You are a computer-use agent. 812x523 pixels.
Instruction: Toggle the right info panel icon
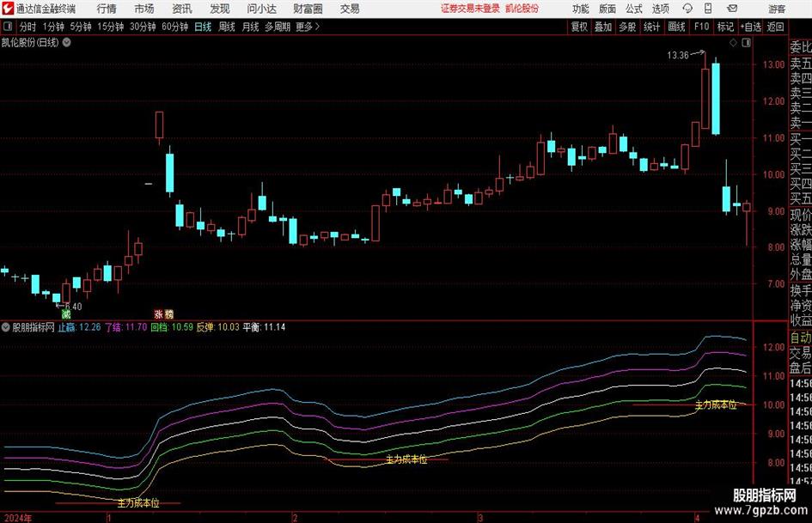(x=746, y=43)
